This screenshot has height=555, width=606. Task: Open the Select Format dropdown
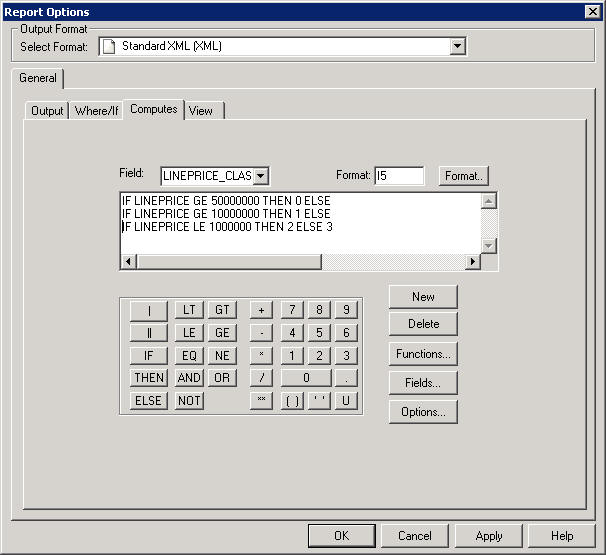457,46
